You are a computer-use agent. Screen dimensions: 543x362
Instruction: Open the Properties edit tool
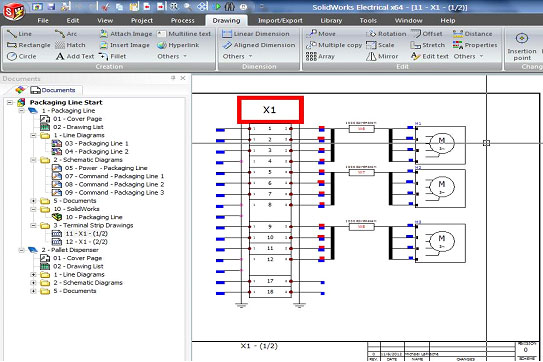pos(475,45)
